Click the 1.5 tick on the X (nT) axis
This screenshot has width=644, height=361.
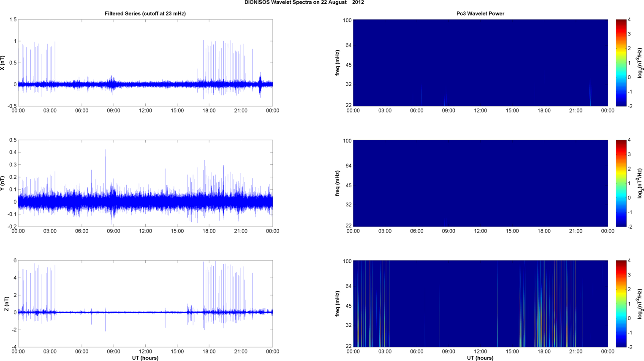click(13, 20)
